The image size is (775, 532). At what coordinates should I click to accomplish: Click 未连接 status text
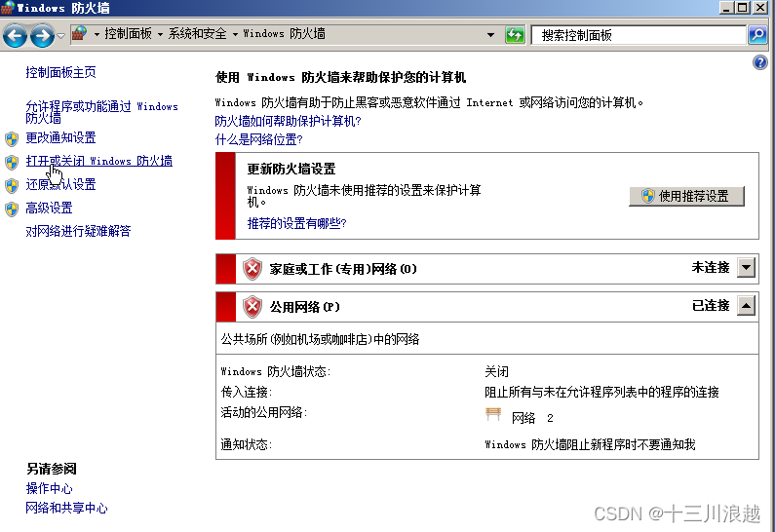(711, 267)
